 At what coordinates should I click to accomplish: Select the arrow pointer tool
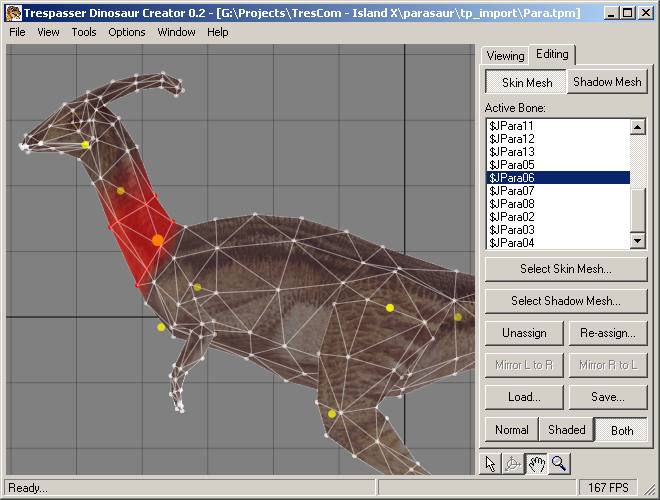(x=490, y=464)
